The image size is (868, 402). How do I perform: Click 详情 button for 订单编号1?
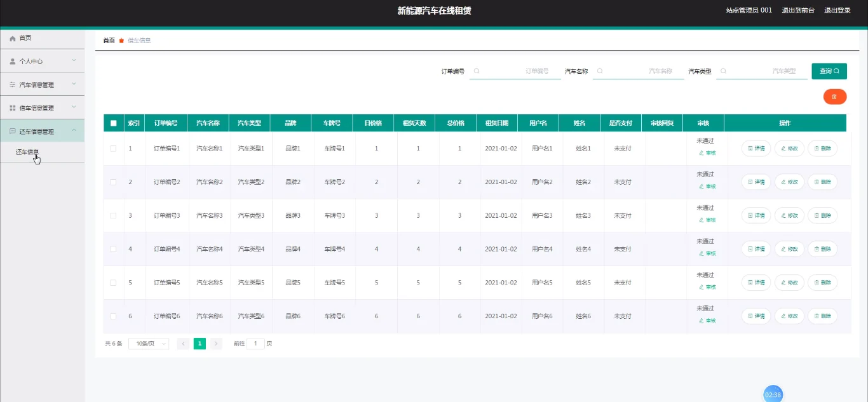pyautogui.click(x=756, y=149)
